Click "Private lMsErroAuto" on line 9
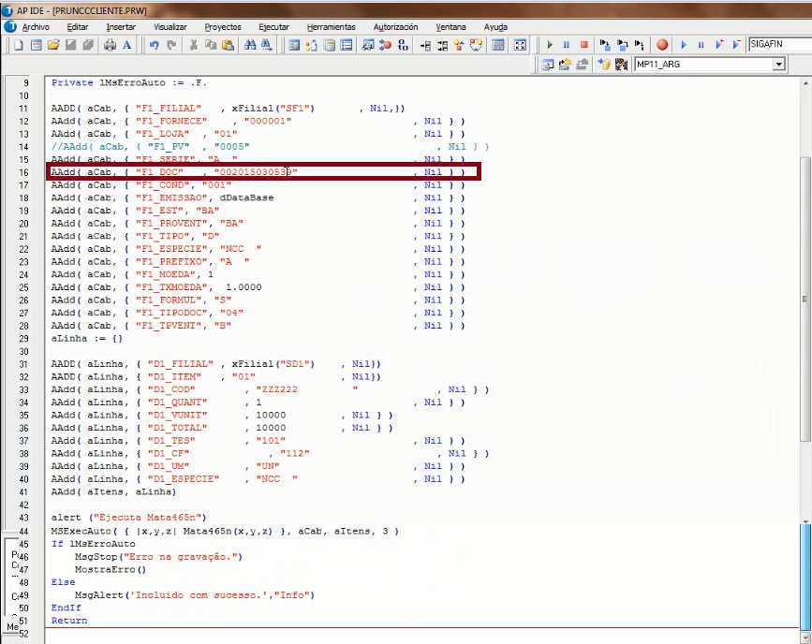Image resolution: width=812 pixels, height=644 pixels. click(109, 82)
